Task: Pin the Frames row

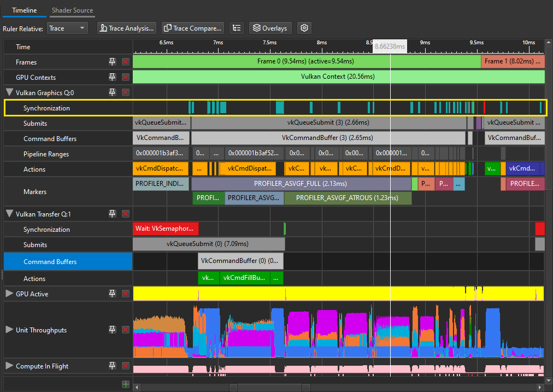Action: (x=112, y=62)
